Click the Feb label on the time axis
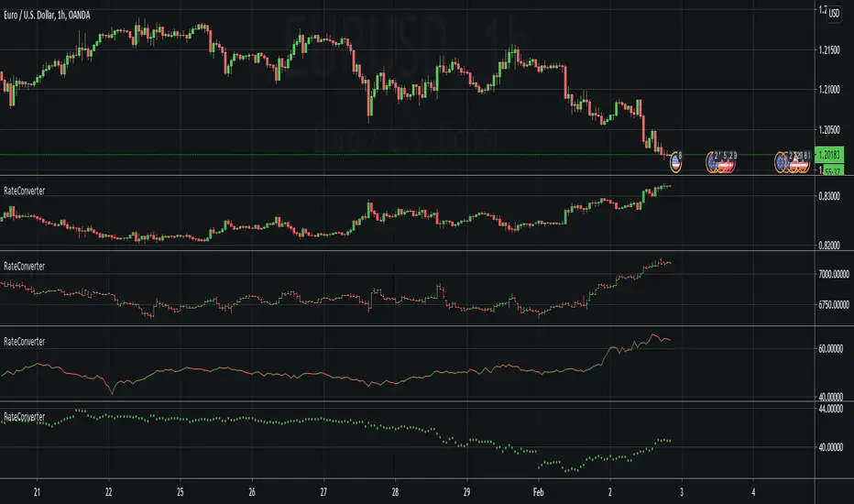This screenshot has height=504, width=854. coord(539,490)
